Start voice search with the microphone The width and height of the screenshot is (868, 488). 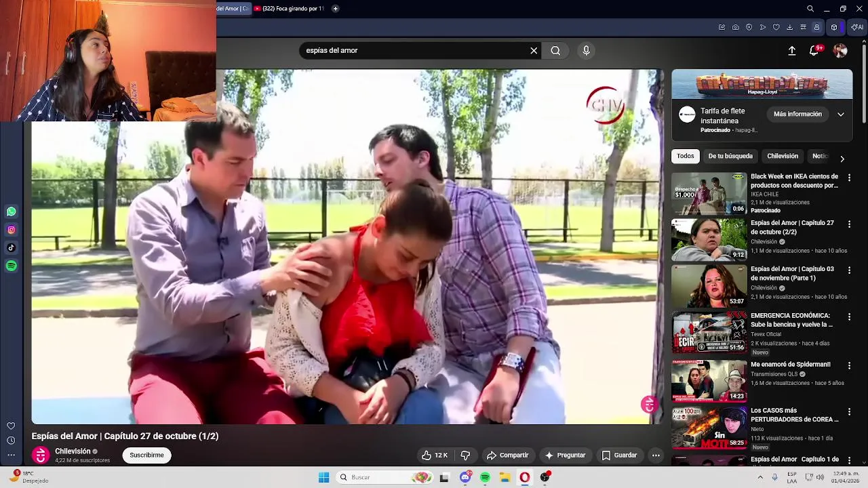point(587,50)
